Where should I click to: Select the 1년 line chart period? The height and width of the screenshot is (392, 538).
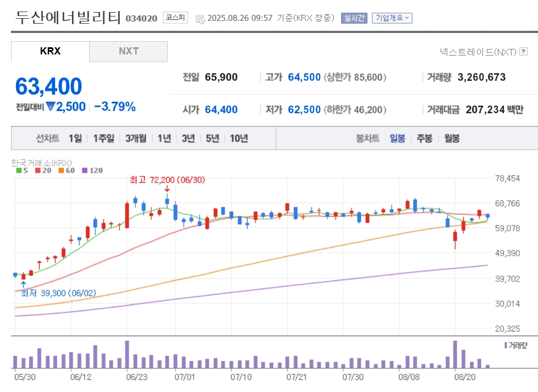[164, 138]
